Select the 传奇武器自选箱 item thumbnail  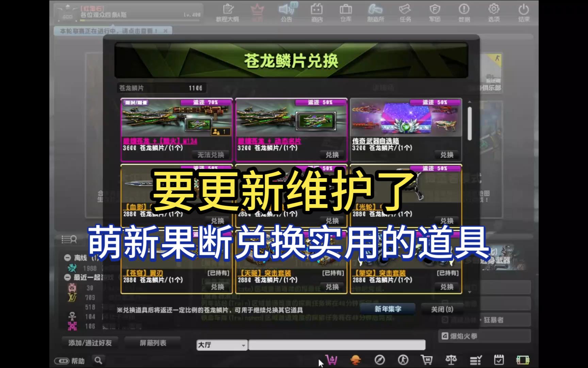[x=406, y=119]
